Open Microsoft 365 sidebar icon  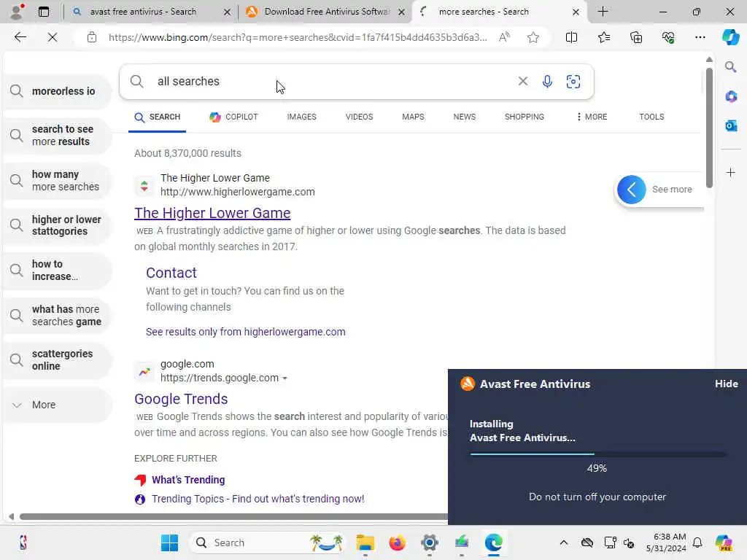731,97
